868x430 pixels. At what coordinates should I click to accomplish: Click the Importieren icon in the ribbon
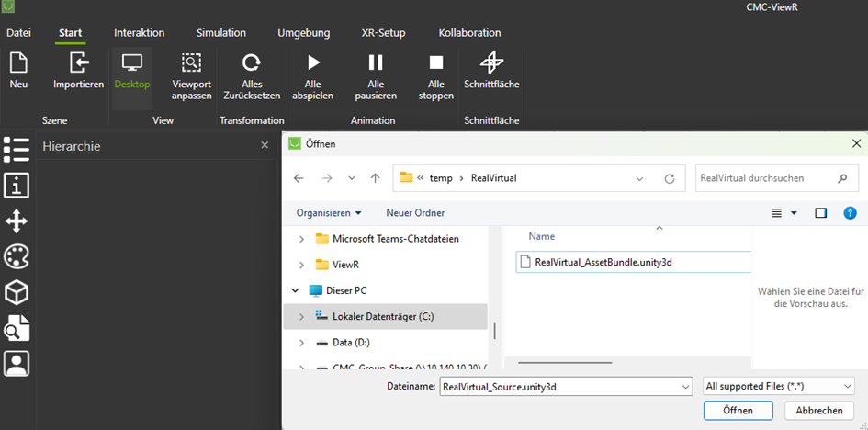pyautogui.click(x=78, y=63)
